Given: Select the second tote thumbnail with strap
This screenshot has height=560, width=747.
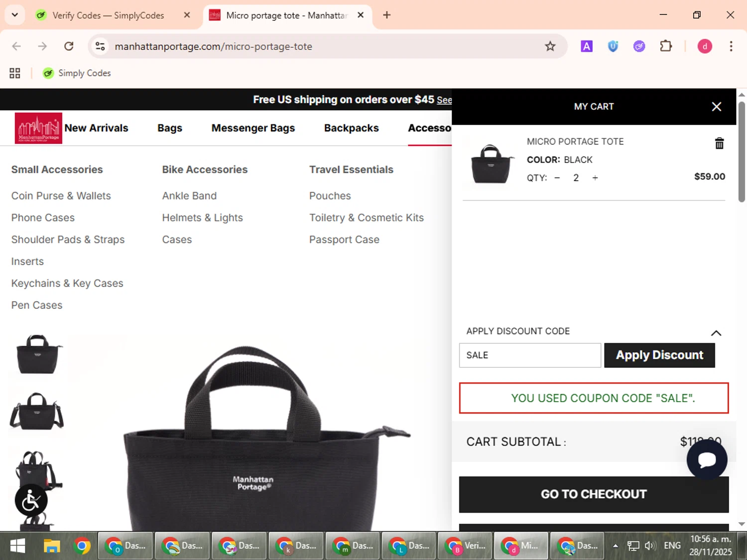Looking at the screenshot, I should pyautogui.click(x=37, y=412).
